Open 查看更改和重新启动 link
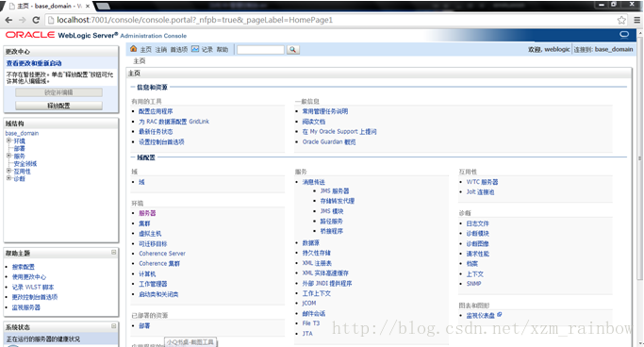 click(34, 63)
